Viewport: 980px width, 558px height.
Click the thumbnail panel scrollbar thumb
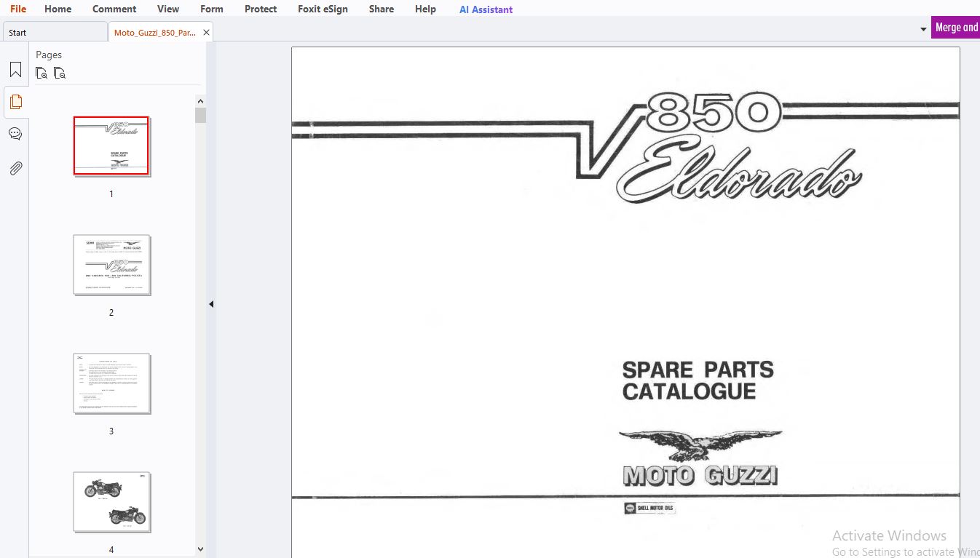pos(200,115)
